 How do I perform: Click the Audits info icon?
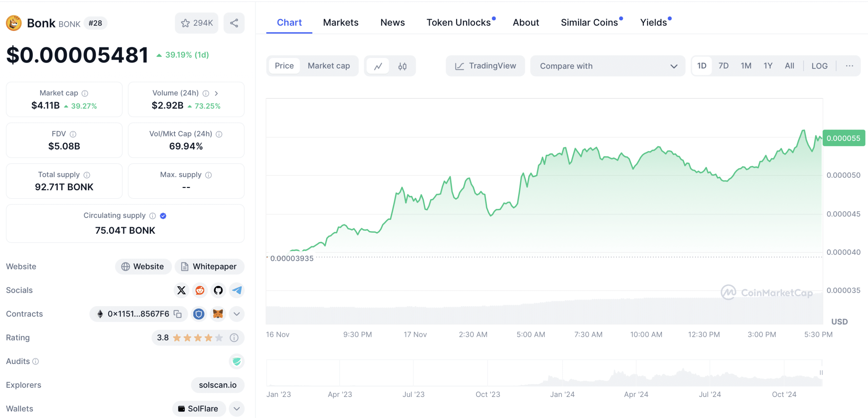[36, 362]
